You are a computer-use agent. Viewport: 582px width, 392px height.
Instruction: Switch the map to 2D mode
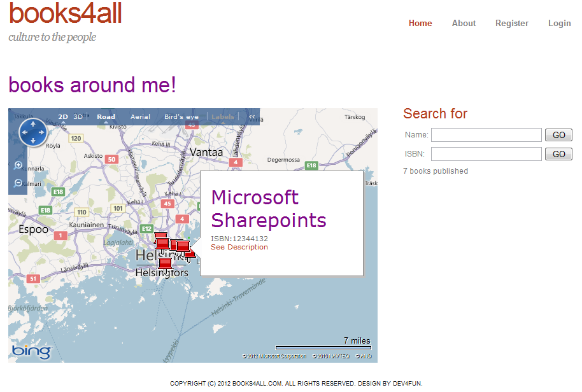[63, 117]
